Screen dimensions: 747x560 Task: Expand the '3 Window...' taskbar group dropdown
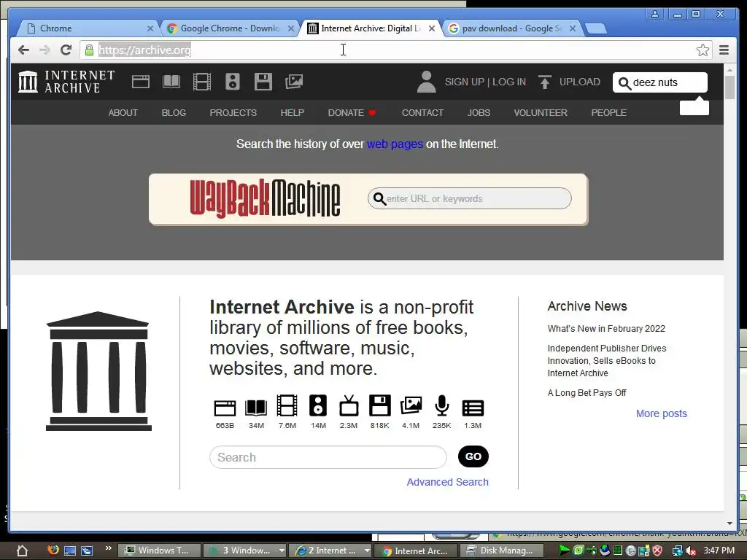pos(282,551)
